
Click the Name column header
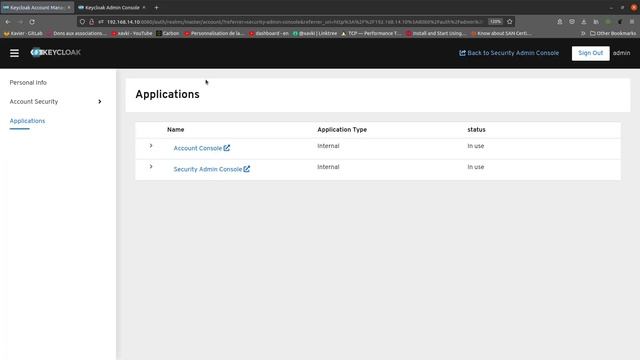tap(176, 129)
